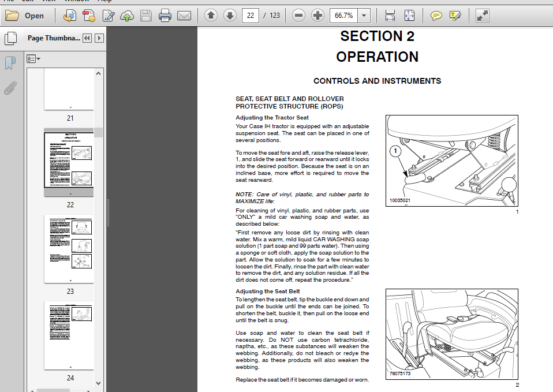Screen dimensions: 553x392
Task: Click the page number input field
Action: click(x=251, y=16)
